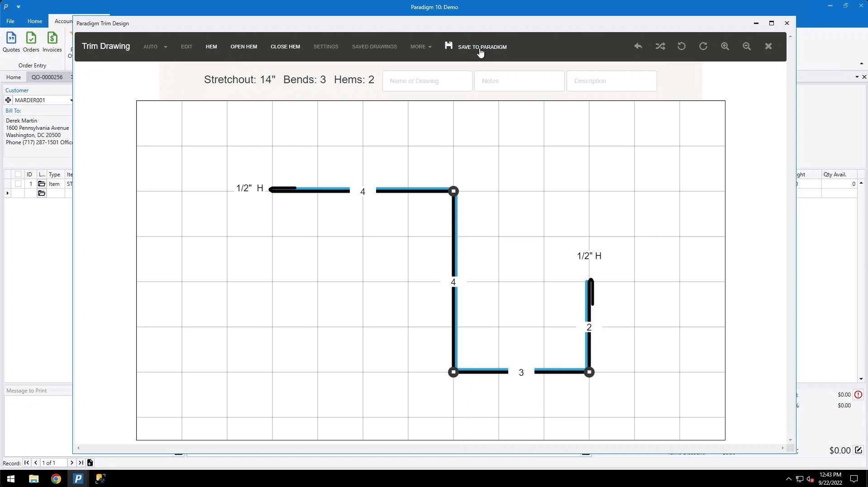The width and height of the screenshot is (868, 487).
Task: Zoom out of the trim drawing
Action: pyautogui.click(x=746, y=46)
